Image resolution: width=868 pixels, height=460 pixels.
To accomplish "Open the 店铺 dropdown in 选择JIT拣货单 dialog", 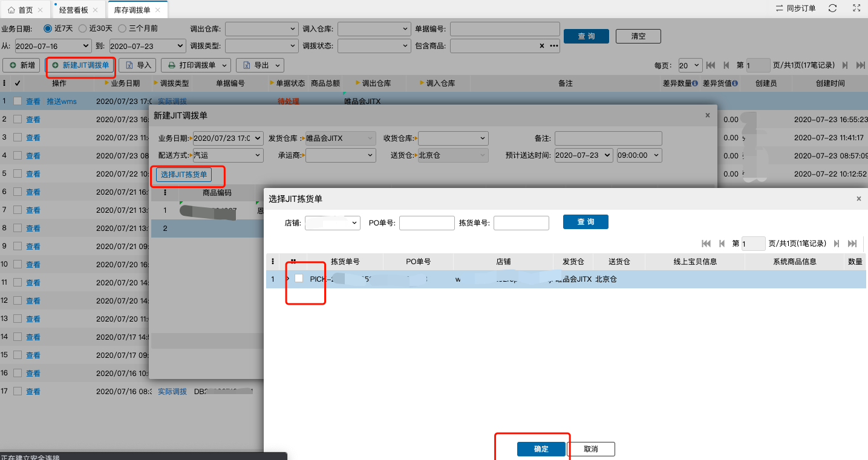I will coord(333,222).
